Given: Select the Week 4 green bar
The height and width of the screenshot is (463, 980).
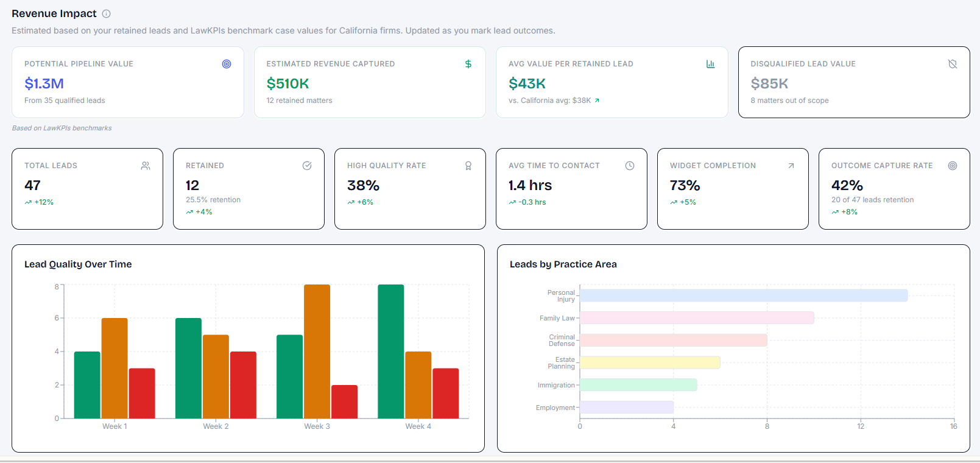Looking at the screenshot, I should 391,352.
